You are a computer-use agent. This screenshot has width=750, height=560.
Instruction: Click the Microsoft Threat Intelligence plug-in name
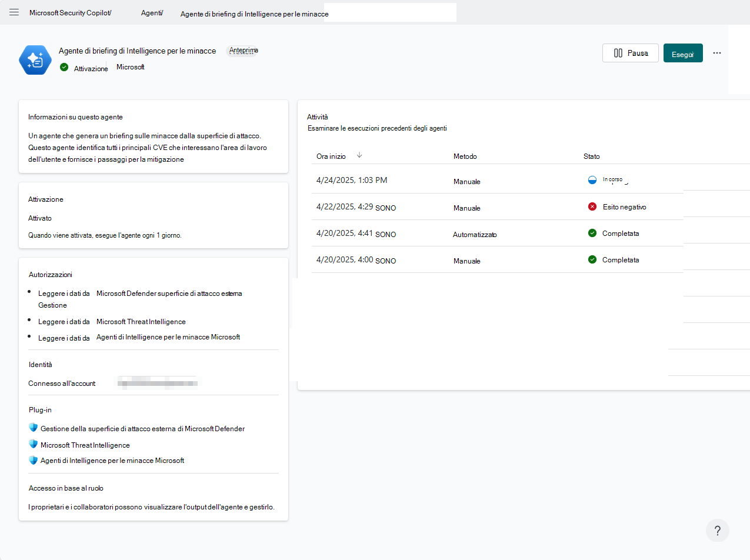coord(85,445)
